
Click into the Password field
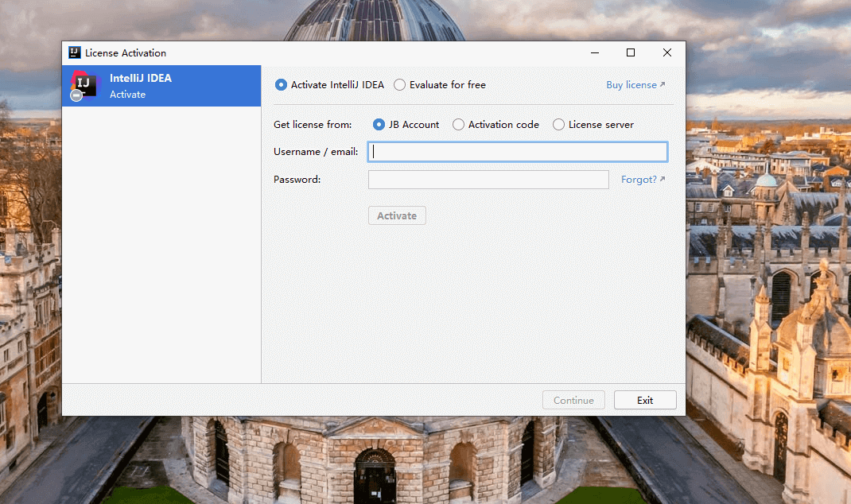pos(488,180)
